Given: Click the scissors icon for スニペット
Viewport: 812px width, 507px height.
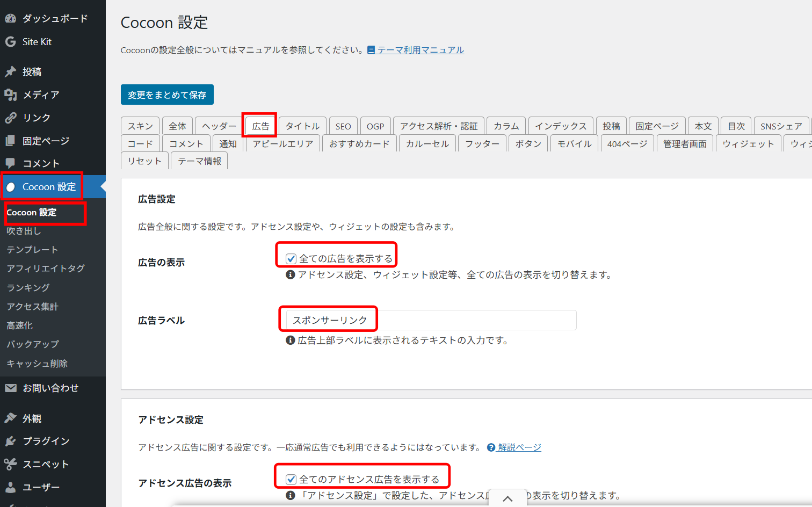Looking at the screenshot, I should [10, 464].
